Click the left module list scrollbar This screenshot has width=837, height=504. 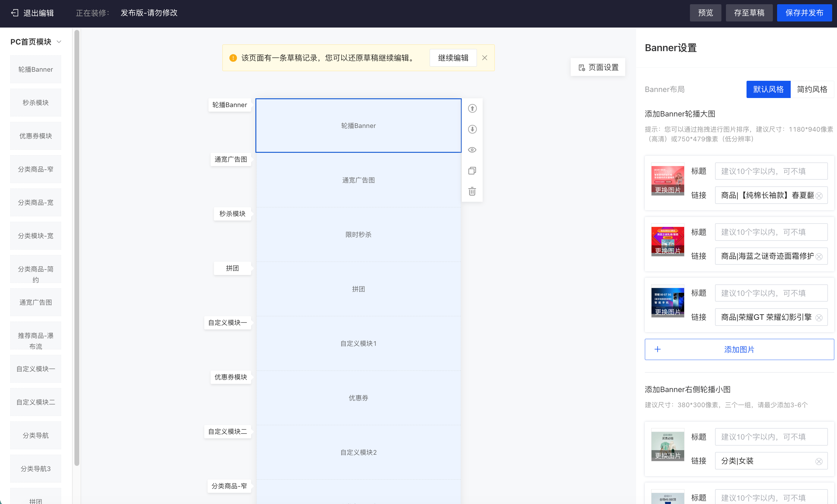(77, 248)
